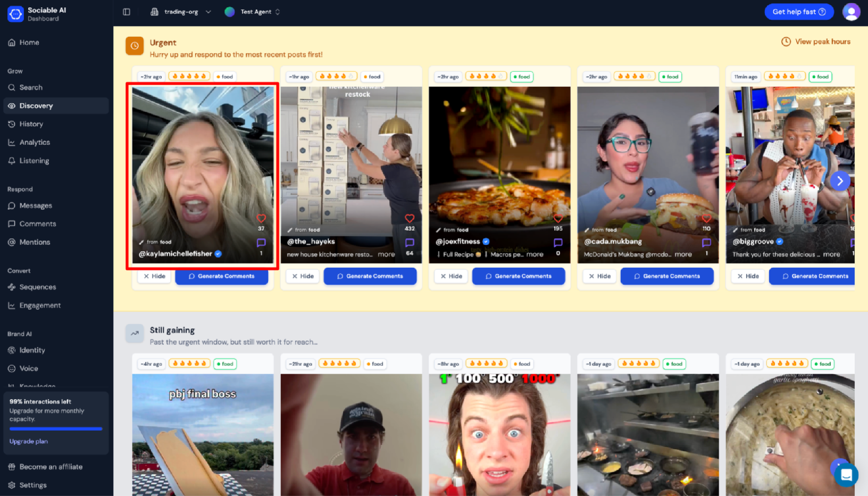Generate Comments for kaylamichellefisher post
Screen dimensions: 868x496
[x=221, y=276]
